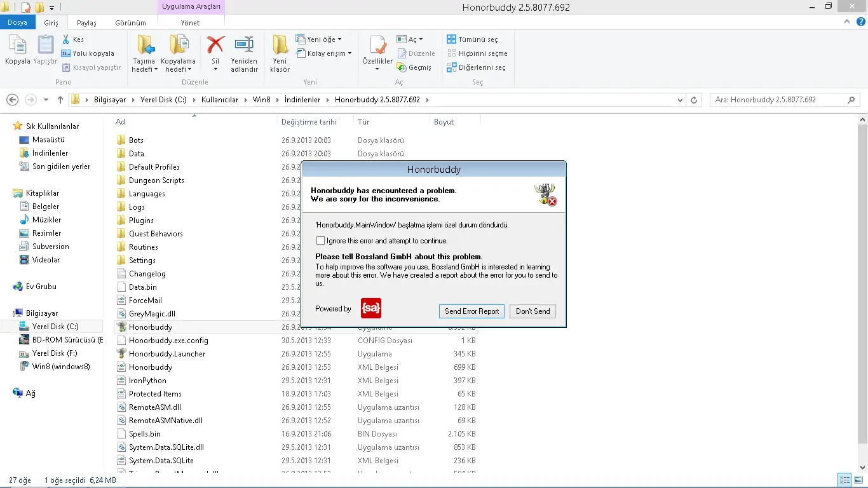Open Taşıma hedefi dropdown
Viewport: 868px width, 488px height.
click(x=145, y=65)
